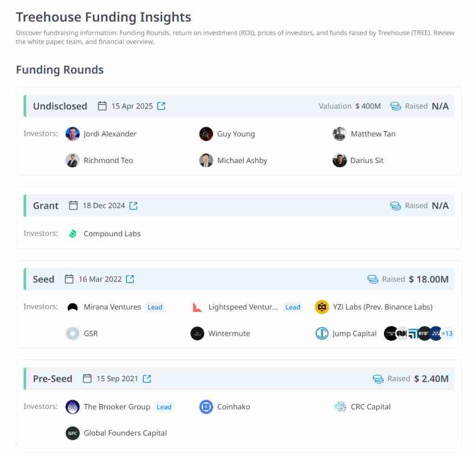Click the Global Founders Capital GFC icon

72,433
